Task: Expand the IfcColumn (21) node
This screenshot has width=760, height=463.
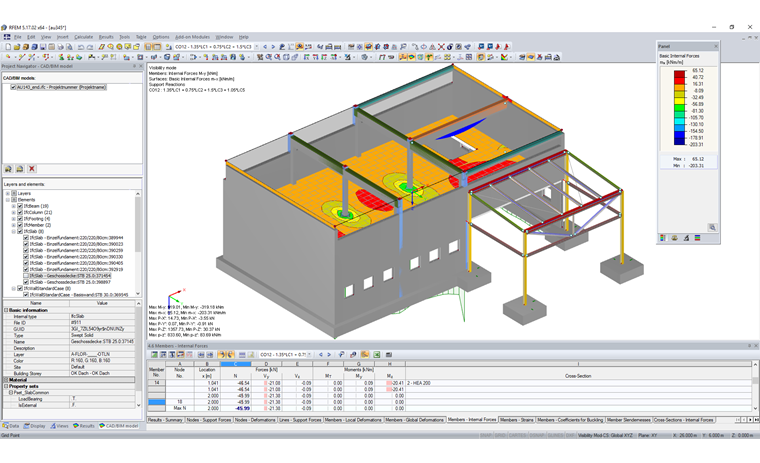Action: click(x=14, y=212)
